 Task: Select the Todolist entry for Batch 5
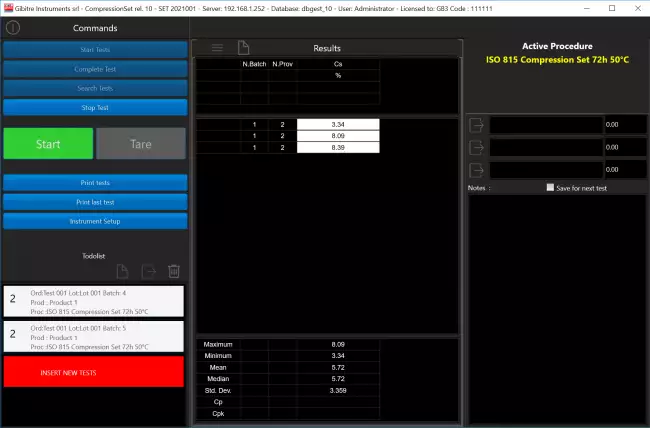94,337
